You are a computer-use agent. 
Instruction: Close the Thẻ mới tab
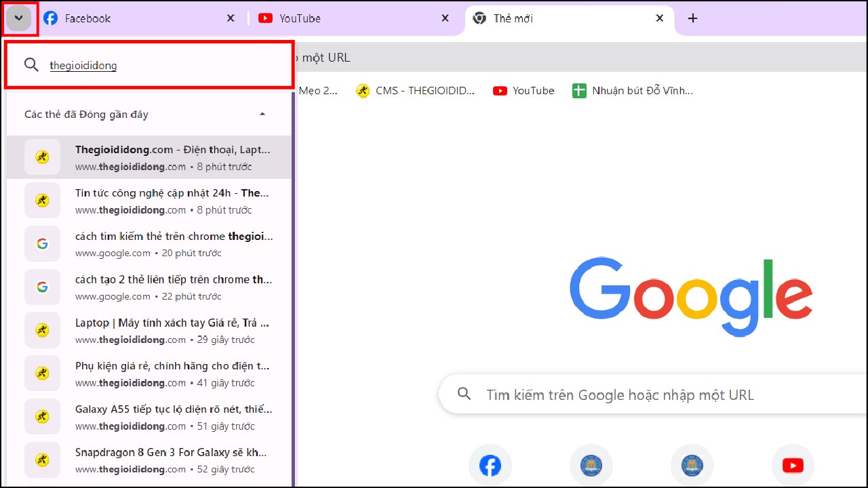coord(659,18)
